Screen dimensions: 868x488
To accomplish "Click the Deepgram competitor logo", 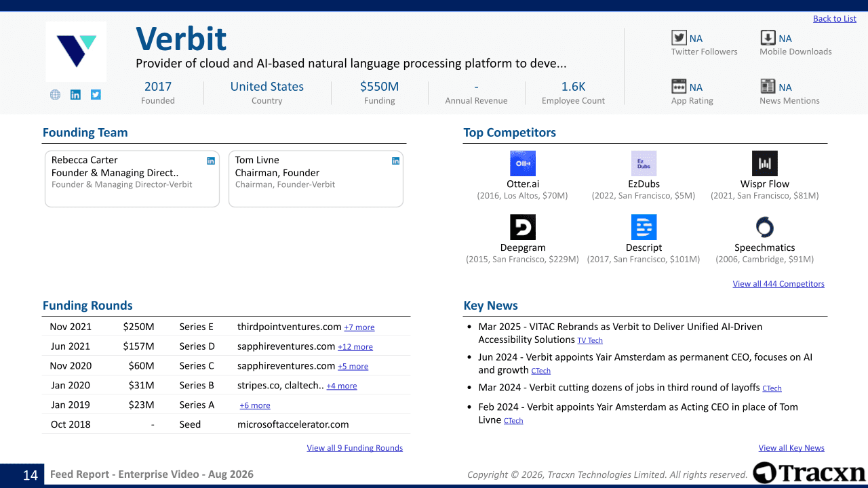I will (523, 227).
